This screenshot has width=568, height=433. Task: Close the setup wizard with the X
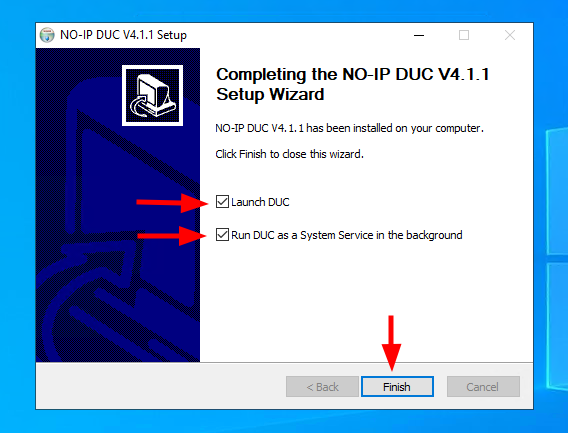510,35
